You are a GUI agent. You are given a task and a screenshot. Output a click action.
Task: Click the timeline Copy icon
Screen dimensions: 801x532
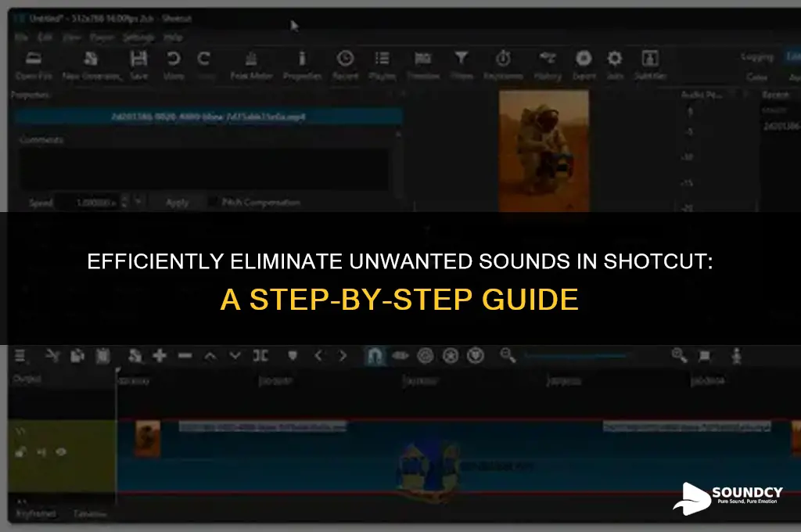pos(77,355)
